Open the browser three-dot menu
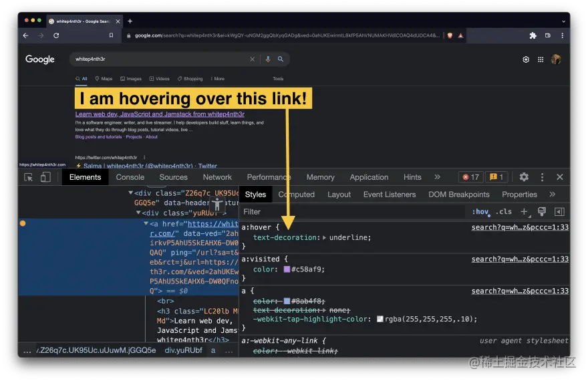The image size is (588, 381). [562, 35]
